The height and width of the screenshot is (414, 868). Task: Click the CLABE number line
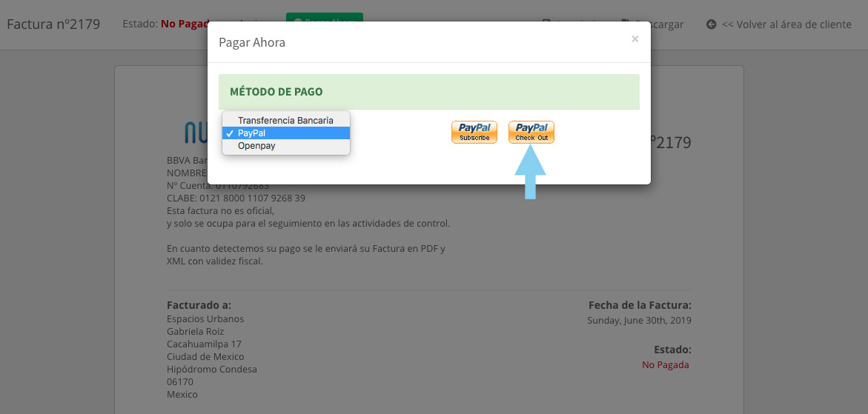(236, 198)
